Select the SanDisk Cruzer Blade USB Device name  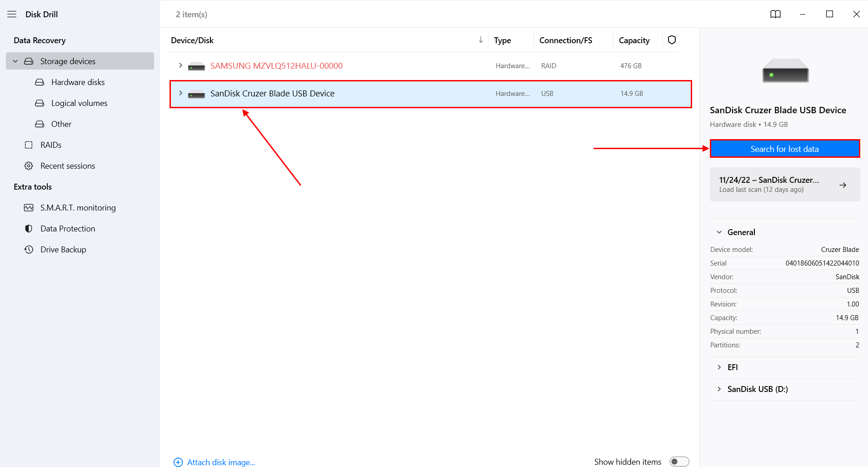272,93
